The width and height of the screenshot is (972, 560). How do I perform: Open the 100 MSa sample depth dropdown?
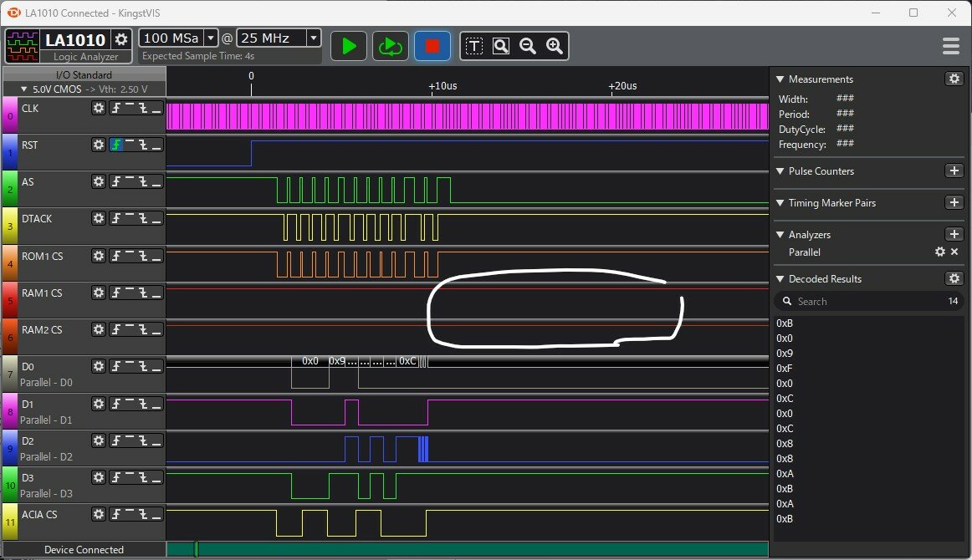coord(211,38)
